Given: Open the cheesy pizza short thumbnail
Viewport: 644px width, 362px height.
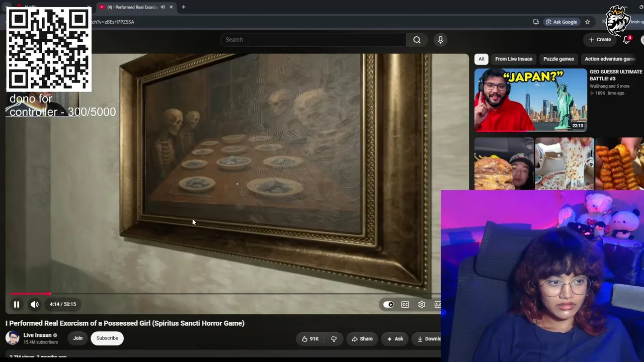Looking at the screenshot, I should click(564, 164).
